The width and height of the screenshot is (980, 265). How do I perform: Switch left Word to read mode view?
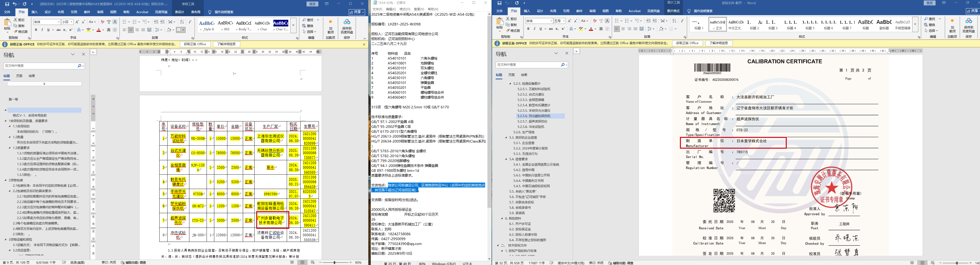pyautogui.click(x=292, y=262)
